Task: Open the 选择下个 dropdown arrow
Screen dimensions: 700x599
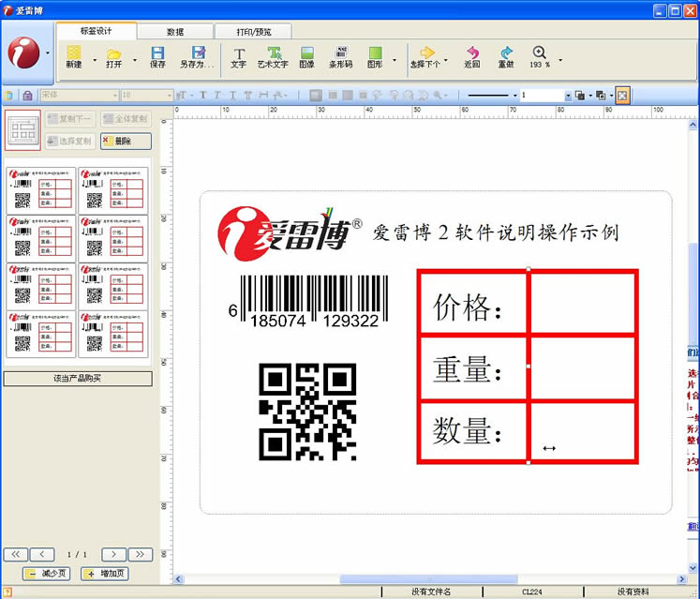Action: coord(445,60)
